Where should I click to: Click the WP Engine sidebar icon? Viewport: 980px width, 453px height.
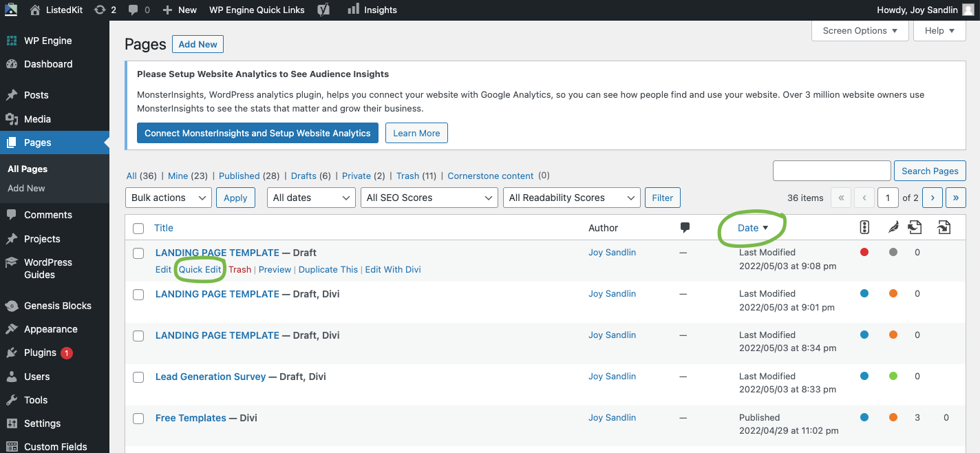[12, 41]
